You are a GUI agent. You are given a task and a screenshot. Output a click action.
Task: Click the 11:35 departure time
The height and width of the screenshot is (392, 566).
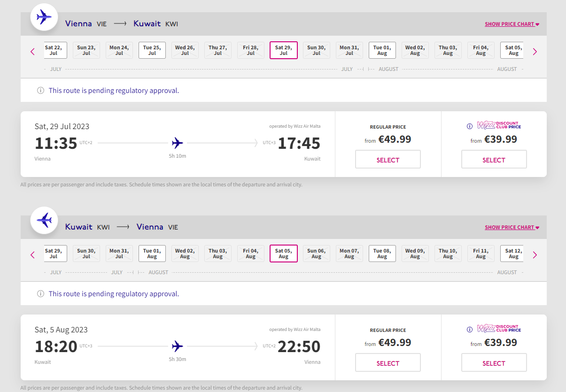tap(56, 143)
